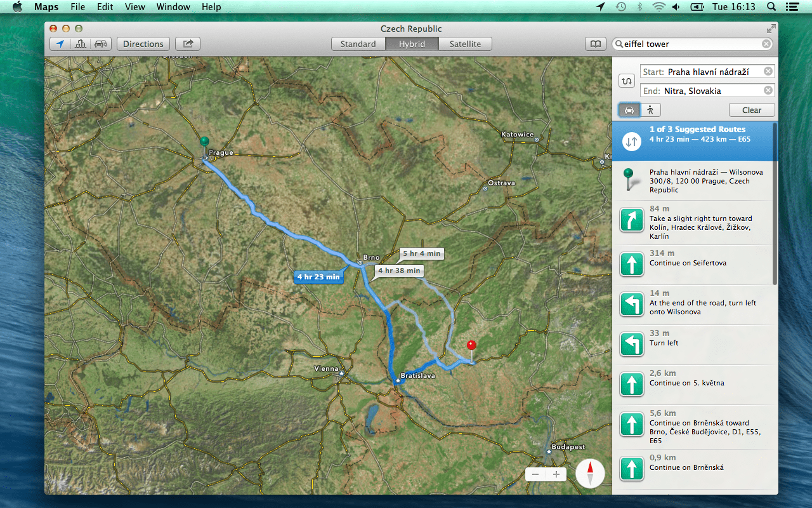Zoom in with the plus button

(556, 474)
